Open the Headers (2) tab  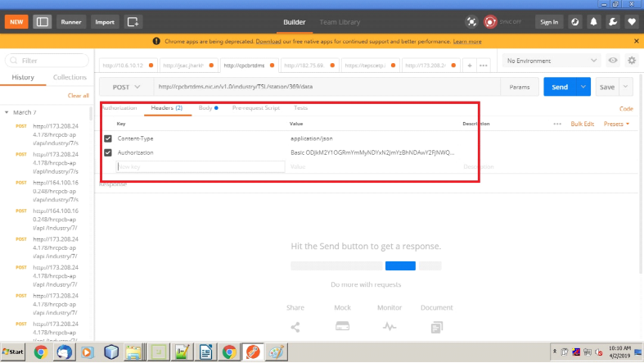[166, 107]
